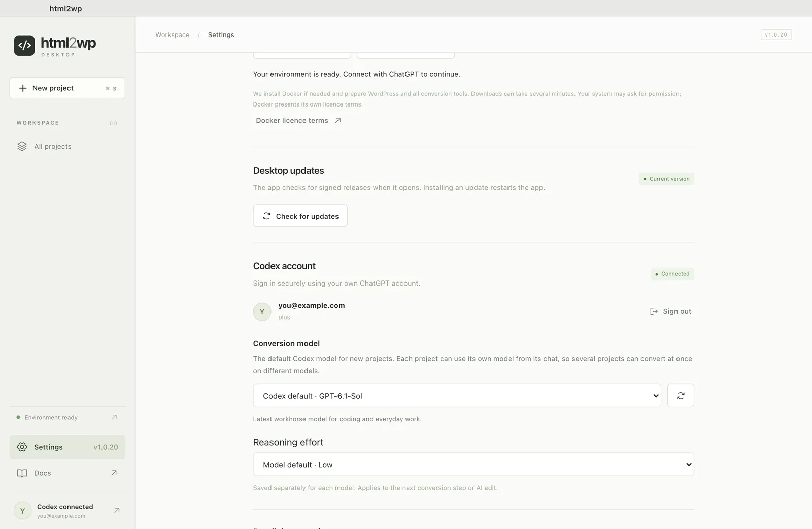812x529 pixels.
Task: Click the WORKSPACE sidebar header
Action: 38,123
